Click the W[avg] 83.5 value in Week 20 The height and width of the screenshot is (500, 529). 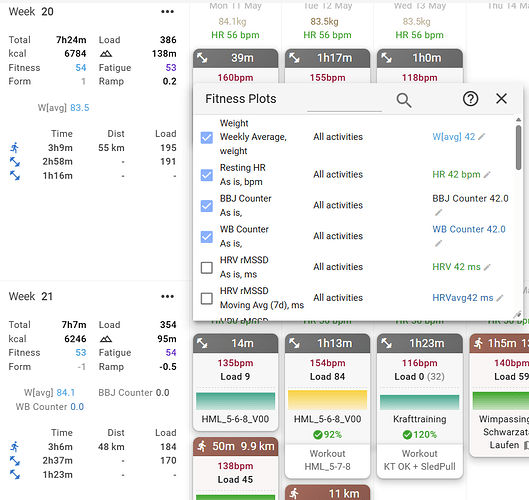[x=80, y=108]
